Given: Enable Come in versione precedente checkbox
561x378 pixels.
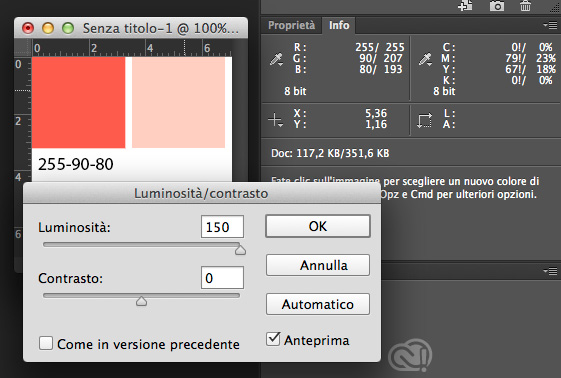Looking at the screenshot, I should [46, 343].
